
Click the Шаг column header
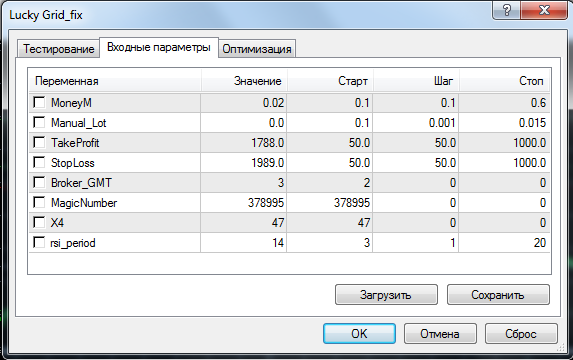[x=416, y=81]
